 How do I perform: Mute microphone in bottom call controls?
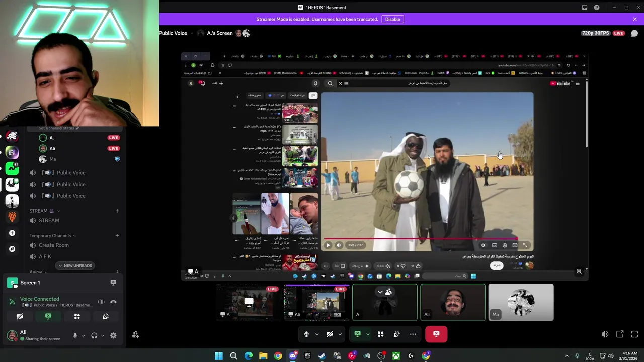coord(306,334)
